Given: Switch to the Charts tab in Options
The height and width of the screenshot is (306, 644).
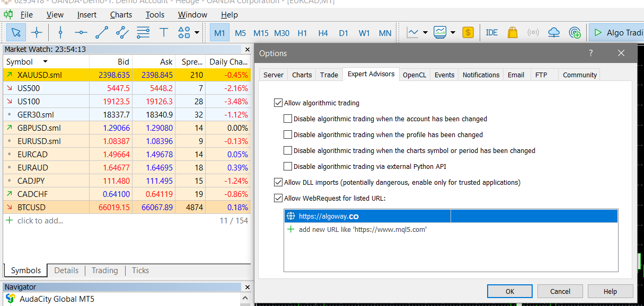Looking at the screenshot, I should (302, 75).
